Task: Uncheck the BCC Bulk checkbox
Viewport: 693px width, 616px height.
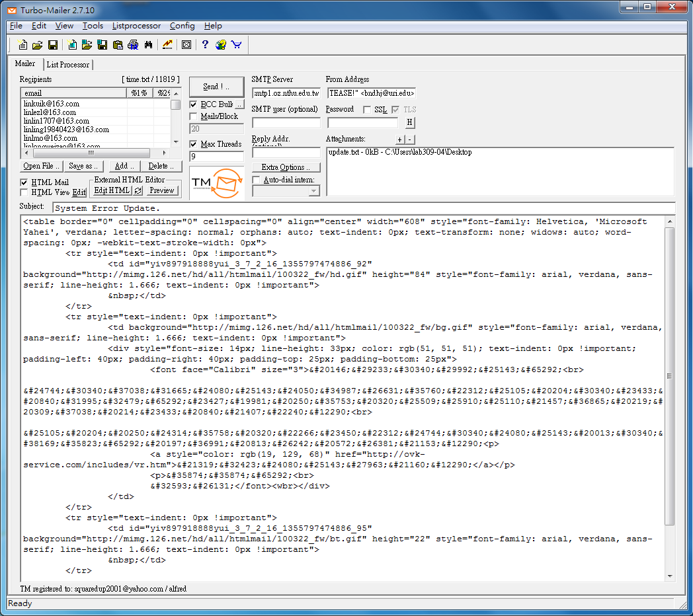Action: pyautogui.click(x=194, y=104)
